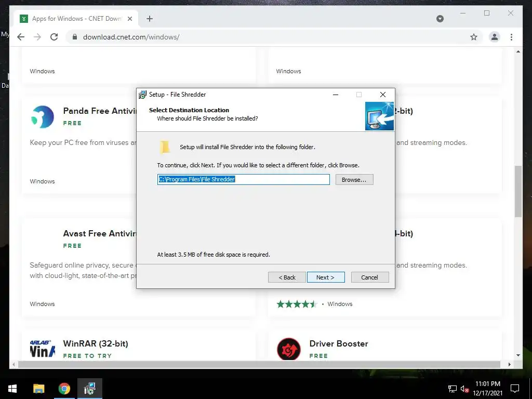Viewport: 532px width, 399px height.
Task: Click 'Select Destination Location' heading text
Action: (x=189, y=110)
